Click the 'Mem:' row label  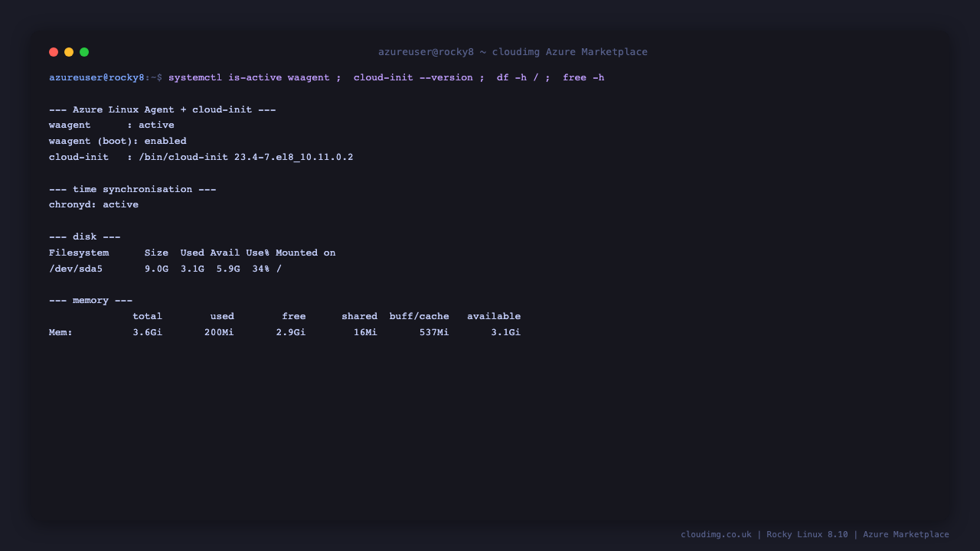(60, 332)
